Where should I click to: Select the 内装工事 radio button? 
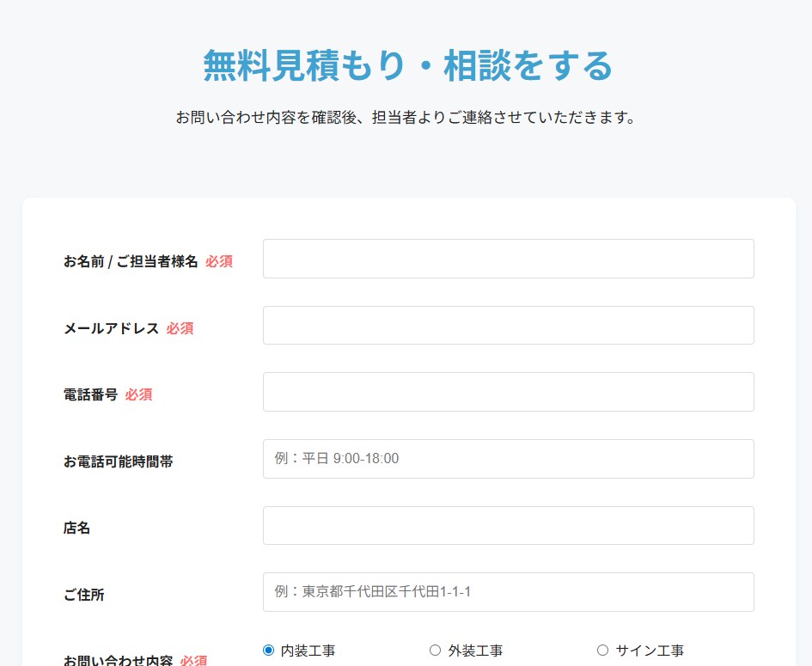268,650
